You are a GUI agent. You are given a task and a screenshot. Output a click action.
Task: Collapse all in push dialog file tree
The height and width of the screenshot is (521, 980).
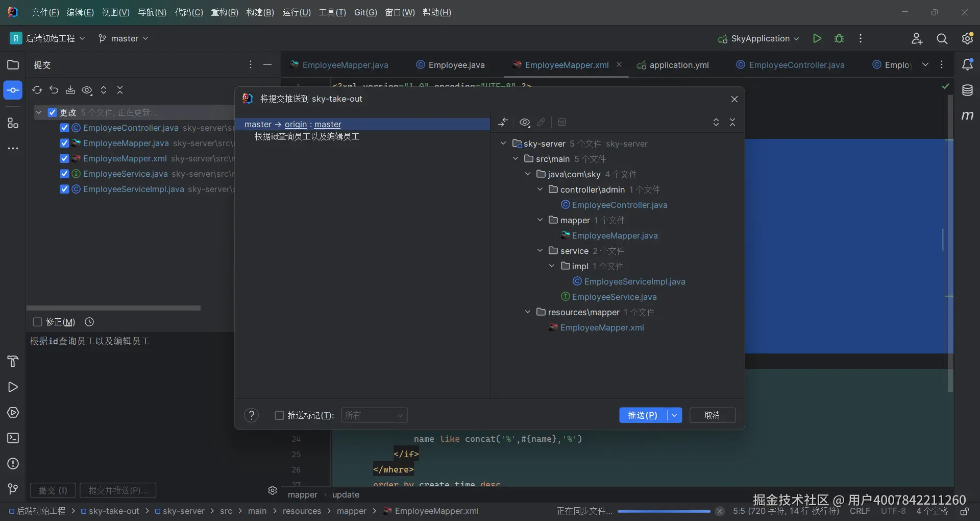[x=732, y=122]
